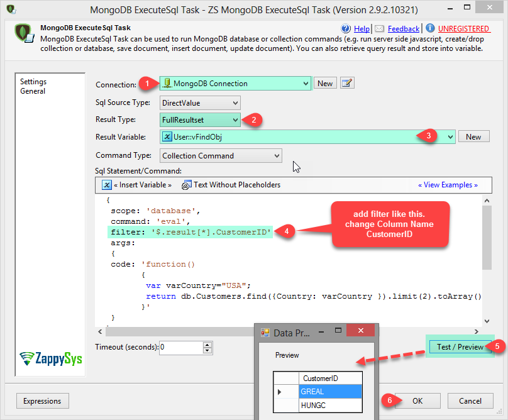The image size is (508, 420).
Task: Click the connection icon in Connection field
Action: (167, 83)
